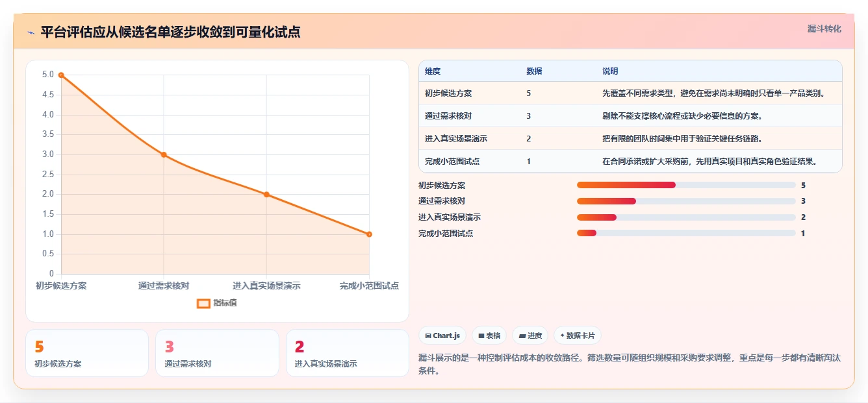The height and width of the screenshot is (403, 868).
Task: Click the description starting with 先覆盖不同需求类型
Action: (714, 93)
